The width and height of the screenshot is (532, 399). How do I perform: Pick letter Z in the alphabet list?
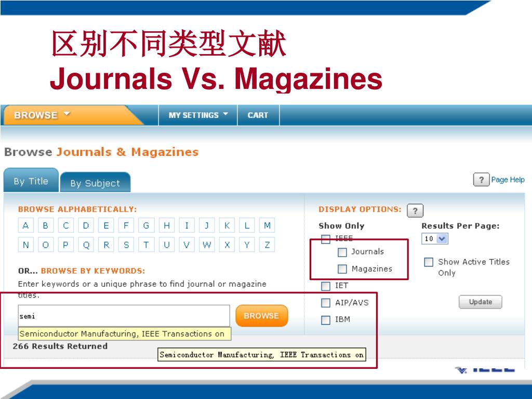coord(267,245)
